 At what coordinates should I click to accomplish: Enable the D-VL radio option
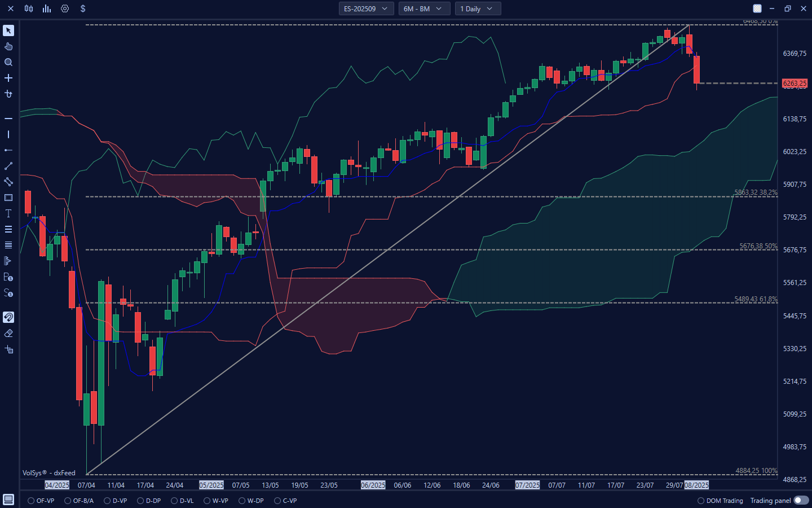[174, 501]
